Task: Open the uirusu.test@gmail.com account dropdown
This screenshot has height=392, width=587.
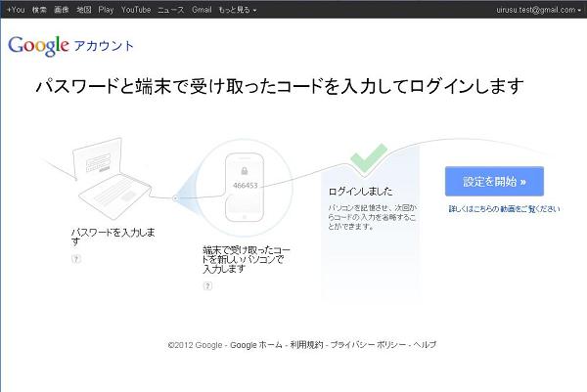Action: [539, 10]
